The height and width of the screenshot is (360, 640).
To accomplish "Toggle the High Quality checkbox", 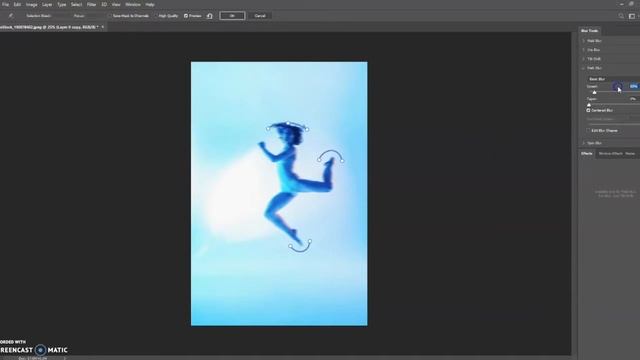I will pos(157,16).
